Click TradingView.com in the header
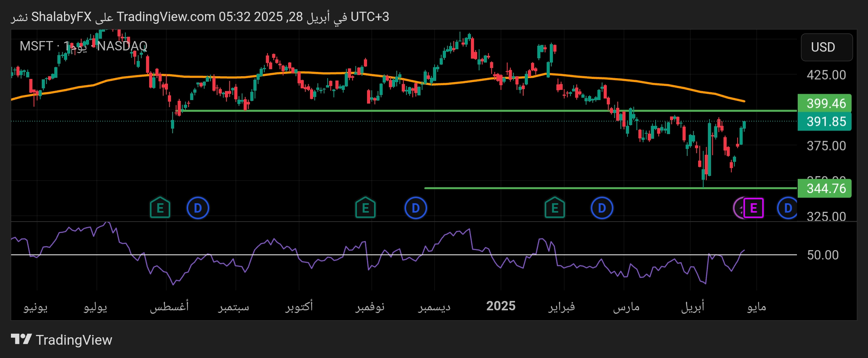Viewport: 868px width, 358px height. [x=166, y=17]
